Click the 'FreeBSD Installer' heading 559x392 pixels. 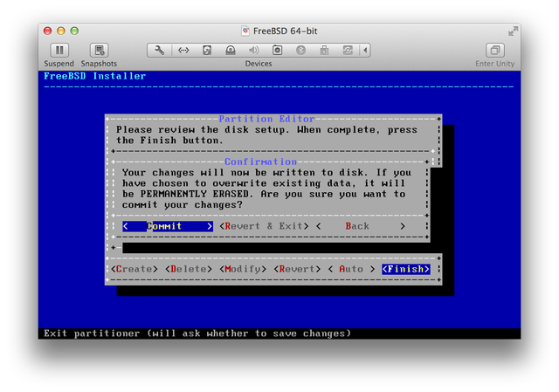[95, 76]
